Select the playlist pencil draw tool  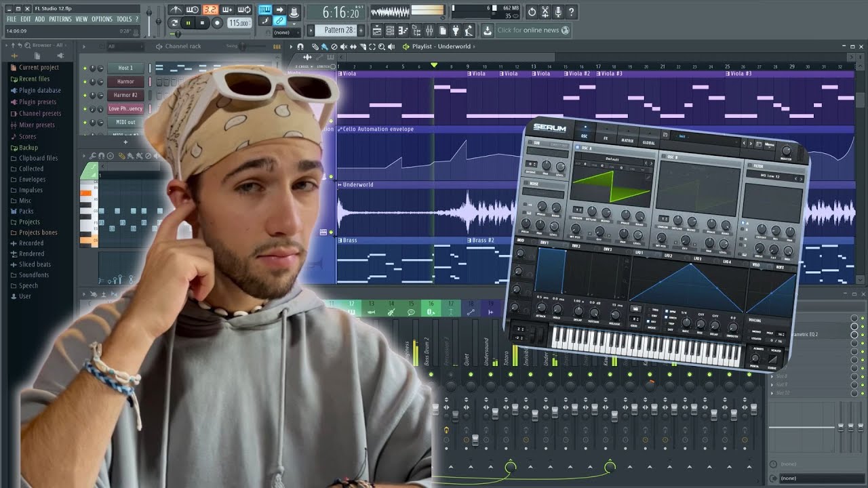coord(315,47)
